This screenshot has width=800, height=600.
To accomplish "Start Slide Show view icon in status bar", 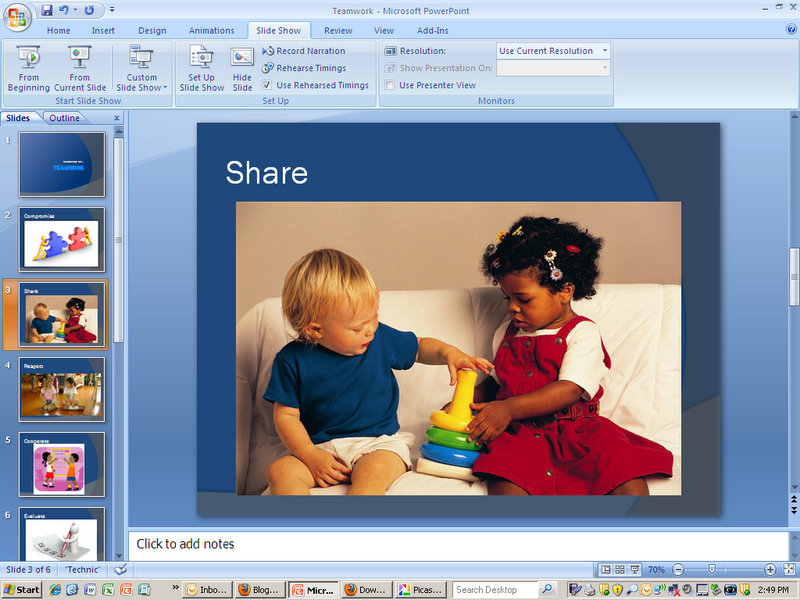I will (635, 569).
